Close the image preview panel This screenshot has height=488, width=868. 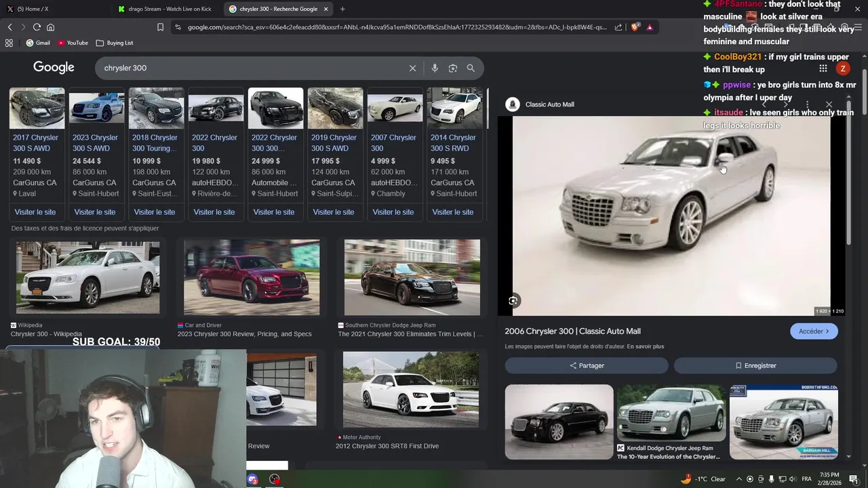829,104
